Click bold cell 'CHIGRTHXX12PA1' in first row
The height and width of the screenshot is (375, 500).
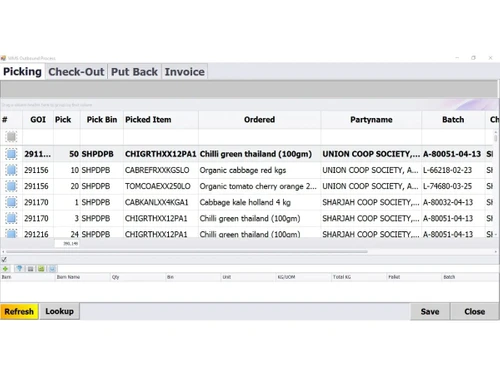[161, 154]
